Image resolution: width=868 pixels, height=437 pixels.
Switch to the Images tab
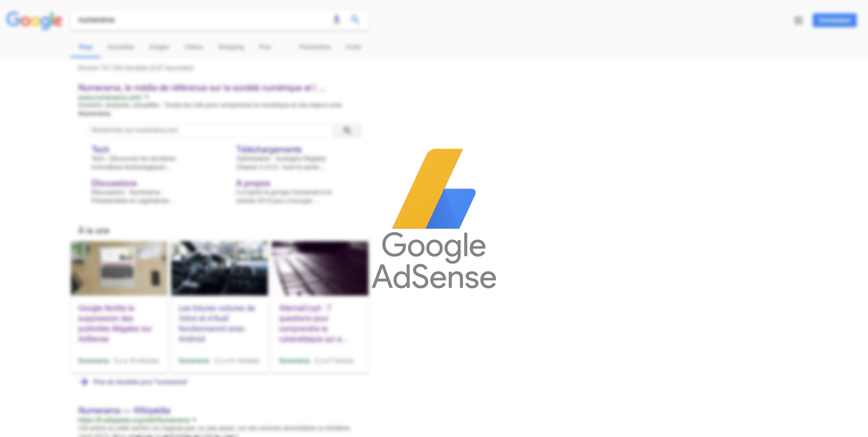coord(159,47)
